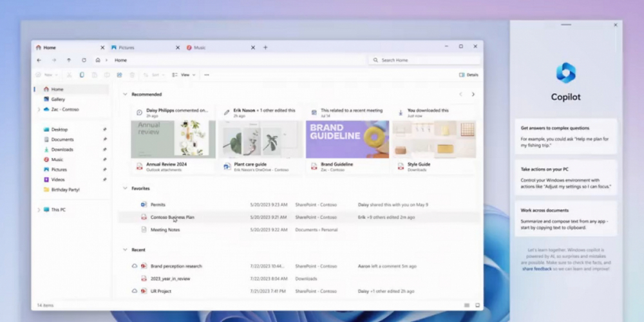
Task: Select Brand perception research file
Action: [299, 266]
